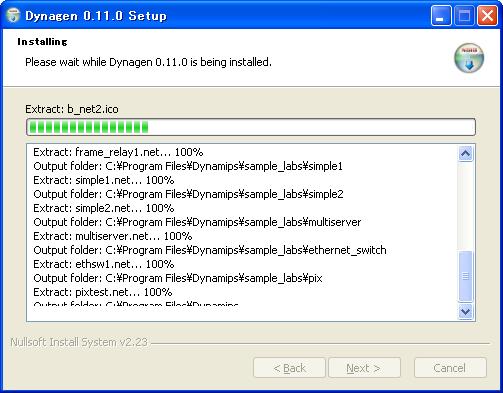Click the Next button
This screenshot has width=503, height=393.
[364, 368]
